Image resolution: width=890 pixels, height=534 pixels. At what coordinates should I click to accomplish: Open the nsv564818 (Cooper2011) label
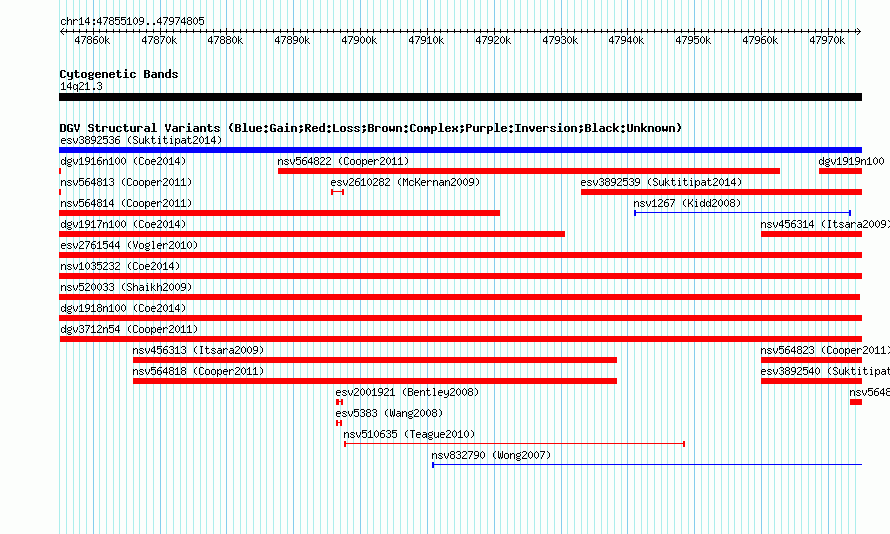pos(198,371)
